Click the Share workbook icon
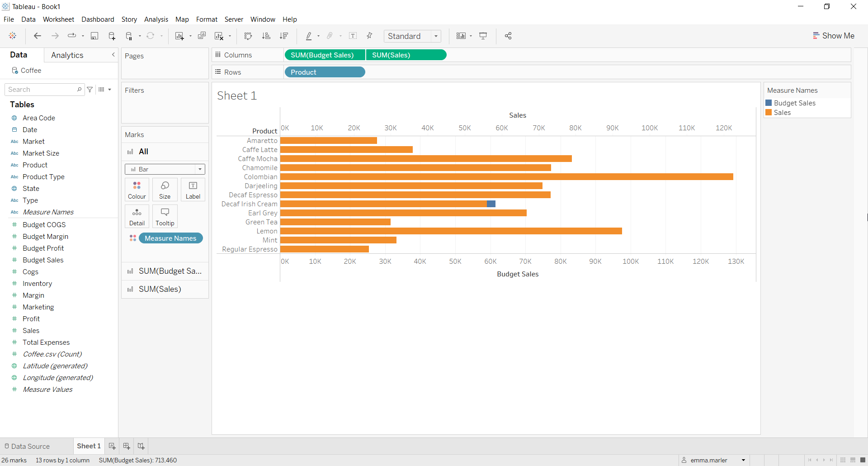868x466 pixels. [508, 36]
